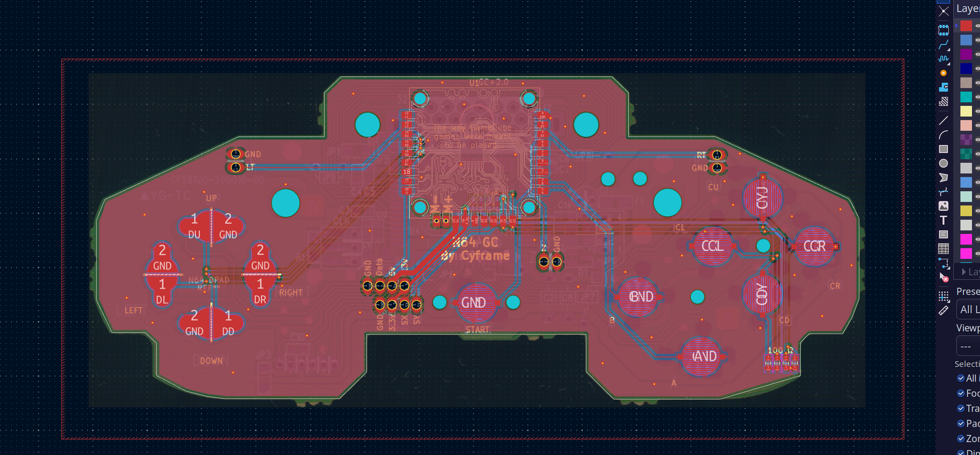Select the Draw Line tool
This screenshot has width=980, height=455.
tap(943, 121)
